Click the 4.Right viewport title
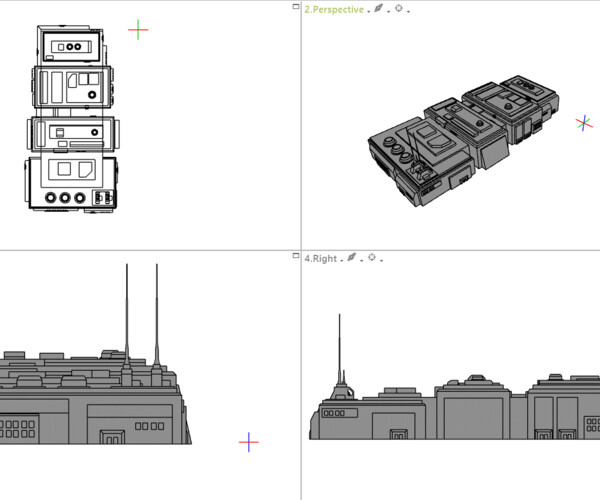 321,259
